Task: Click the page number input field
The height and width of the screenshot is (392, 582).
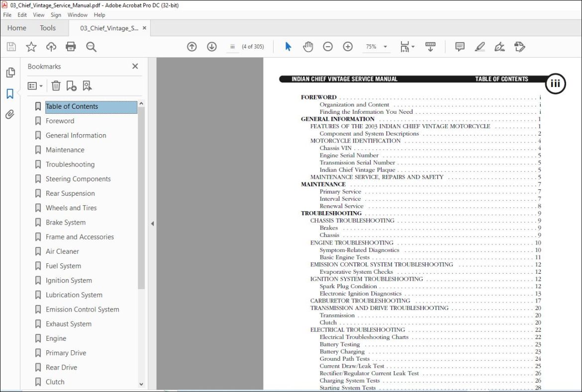Action: tap(232, 47)
